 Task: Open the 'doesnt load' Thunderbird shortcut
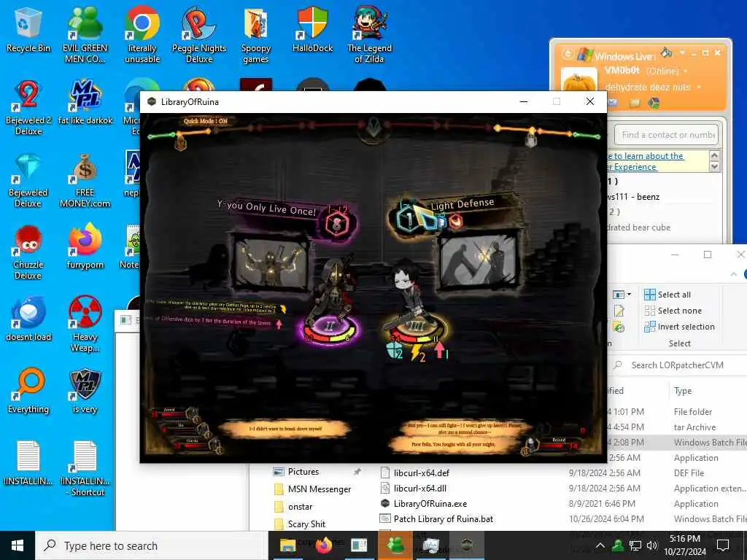point(28,319)
